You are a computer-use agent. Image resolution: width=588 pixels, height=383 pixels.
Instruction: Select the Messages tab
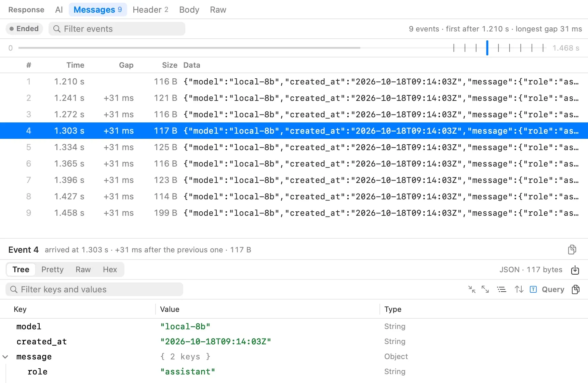pos(98,10)
